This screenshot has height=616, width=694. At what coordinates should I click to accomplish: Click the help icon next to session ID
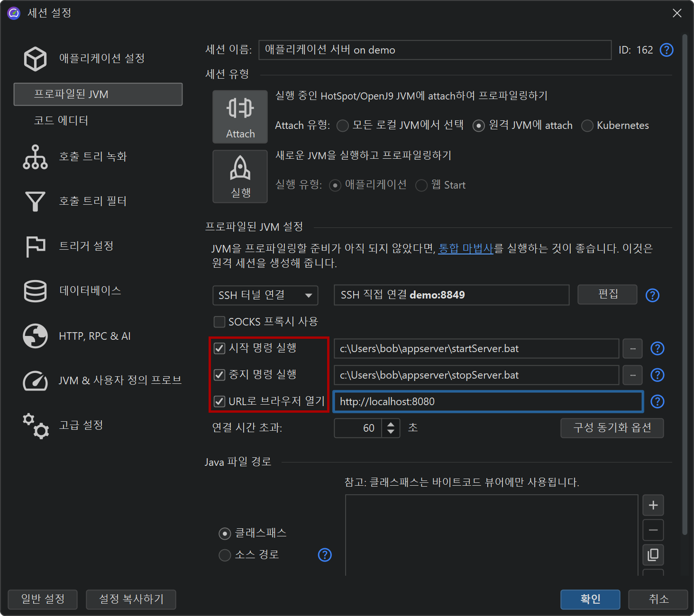point(667,50)
